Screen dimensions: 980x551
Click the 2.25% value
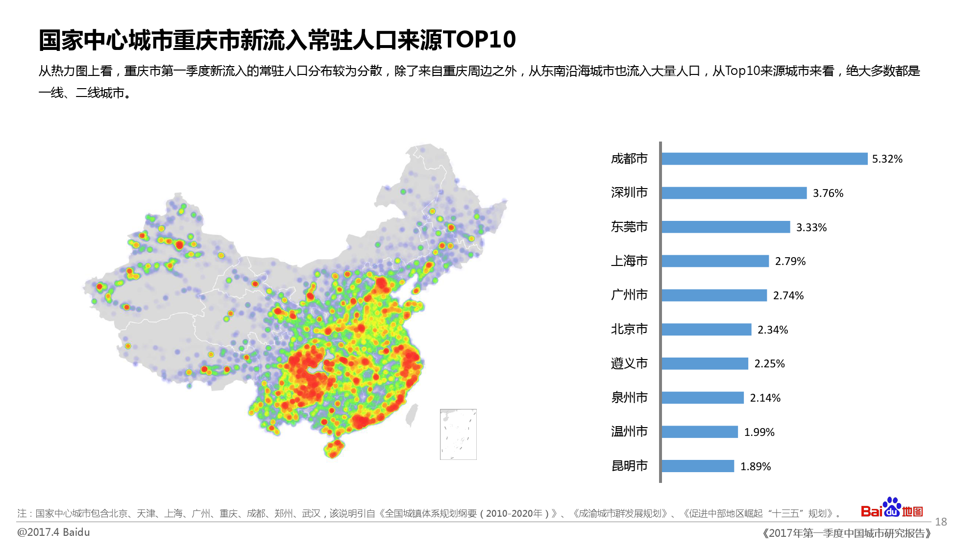pyautogui.click(x=769, y=364)
